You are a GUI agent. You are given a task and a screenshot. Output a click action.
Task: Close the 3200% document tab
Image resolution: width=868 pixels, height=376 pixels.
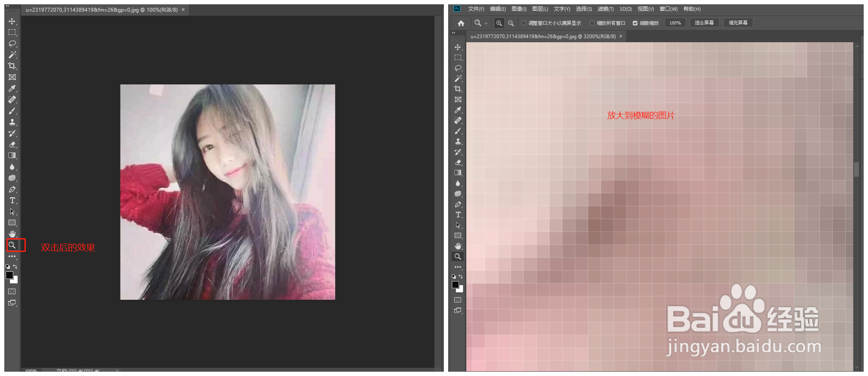coord(621,37)
